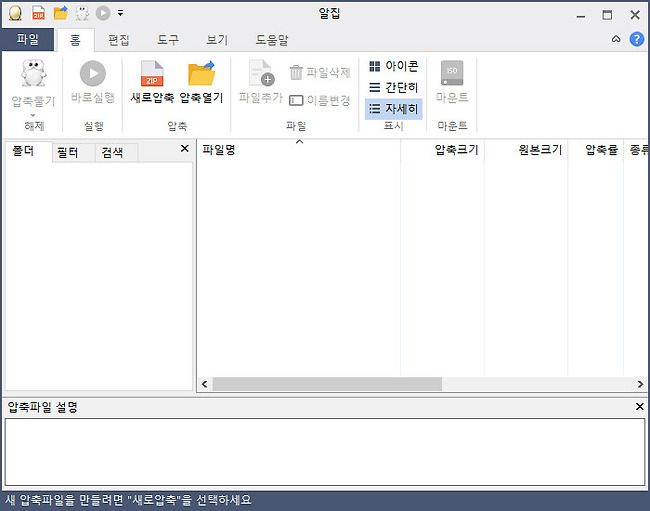Collapse the ribbon with the chevron
The image size is (650, 511).
616,39
